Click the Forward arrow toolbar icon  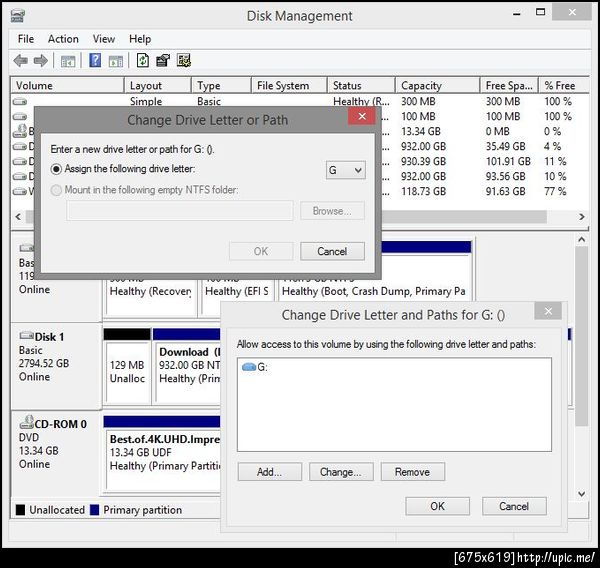tap(41, 60)
